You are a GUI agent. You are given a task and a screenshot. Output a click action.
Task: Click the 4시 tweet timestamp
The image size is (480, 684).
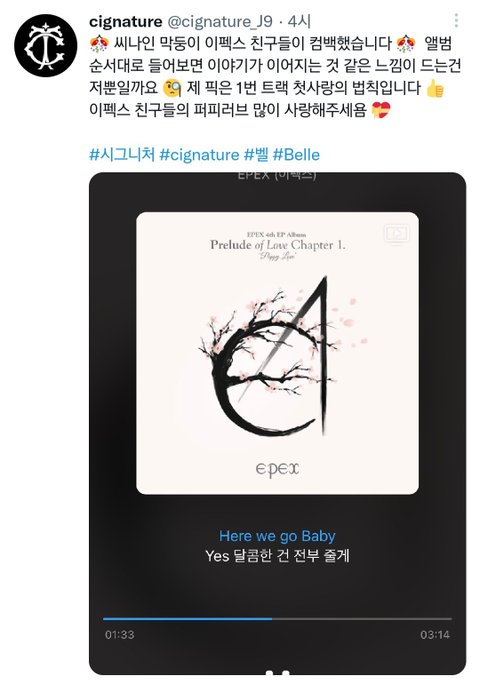pos(299,21)
